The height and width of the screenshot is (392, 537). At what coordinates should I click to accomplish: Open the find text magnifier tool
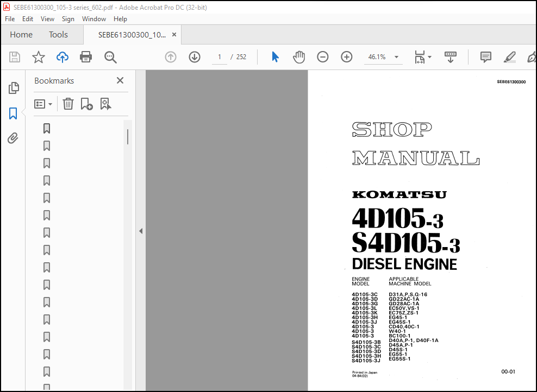110,57
